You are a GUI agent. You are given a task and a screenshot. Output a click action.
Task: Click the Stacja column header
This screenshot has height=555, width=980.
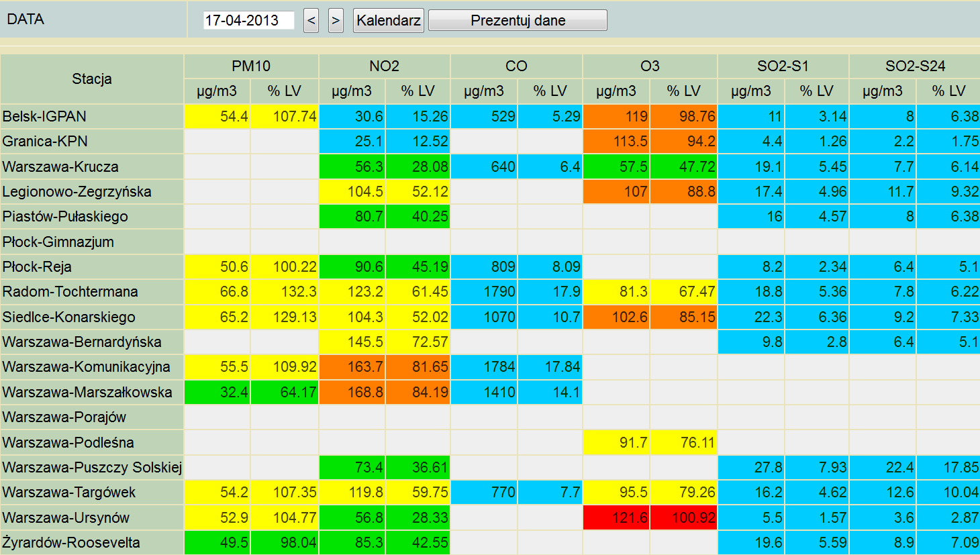pos(92,79)
